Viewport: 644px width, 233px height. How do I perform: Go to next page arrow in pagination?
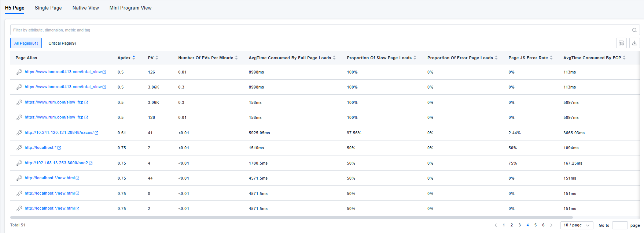click(x=551, y=225)
